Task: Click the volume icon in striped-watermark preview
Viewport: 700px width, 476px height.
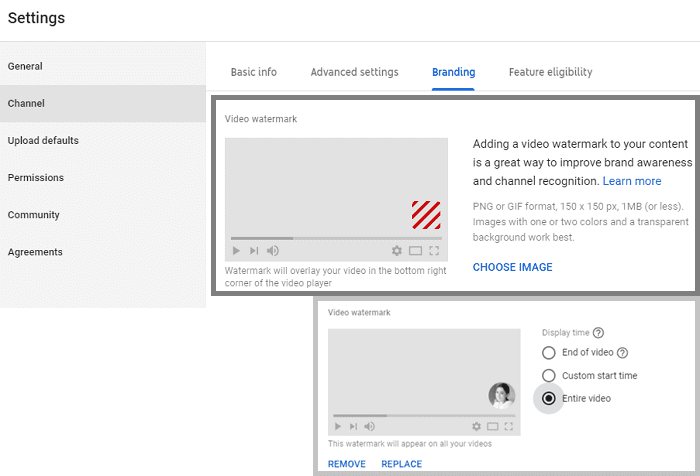Action: (273, 251)
